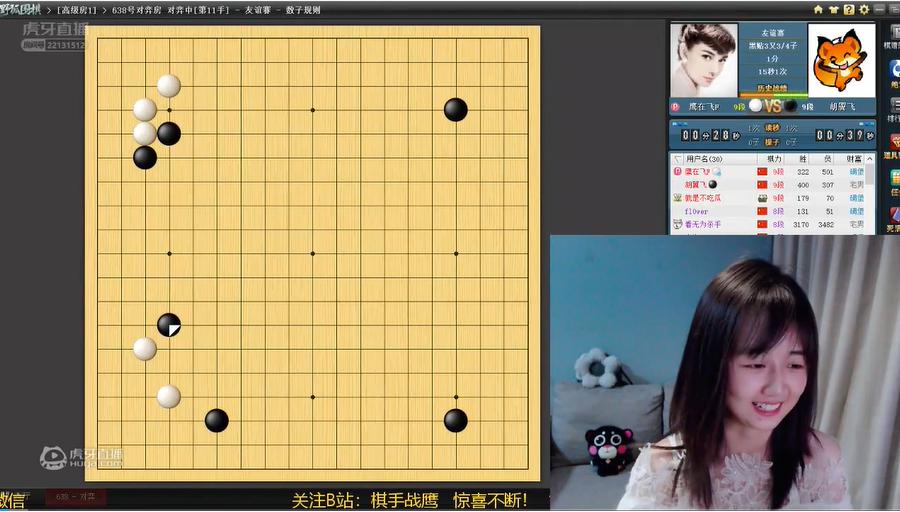Select user 胡翼飞 in the user list
Viewport: 900px width, 512px height.
pos(768,185)
